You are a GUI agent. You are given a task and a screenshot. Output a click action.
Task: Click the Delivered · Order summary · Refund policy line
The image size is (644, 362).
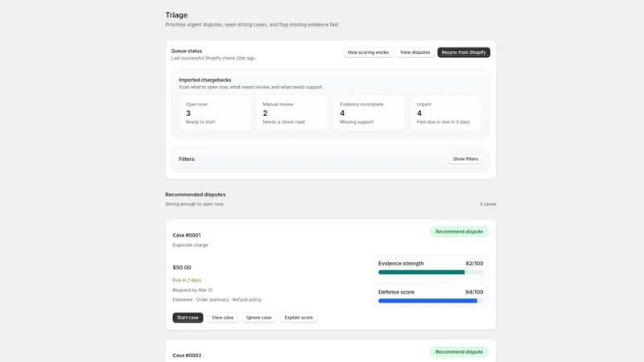coord(217,299)
